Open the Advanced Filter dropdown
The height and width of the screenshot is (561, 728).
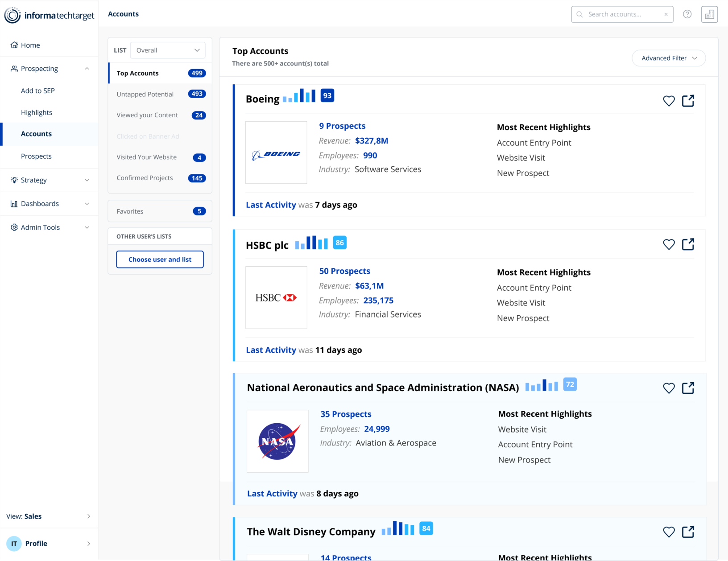pos(669,58)
